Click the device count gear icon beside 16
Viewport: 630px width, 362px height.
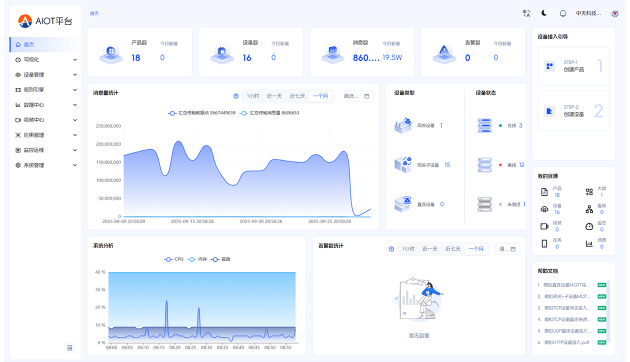tap(221, 54)
